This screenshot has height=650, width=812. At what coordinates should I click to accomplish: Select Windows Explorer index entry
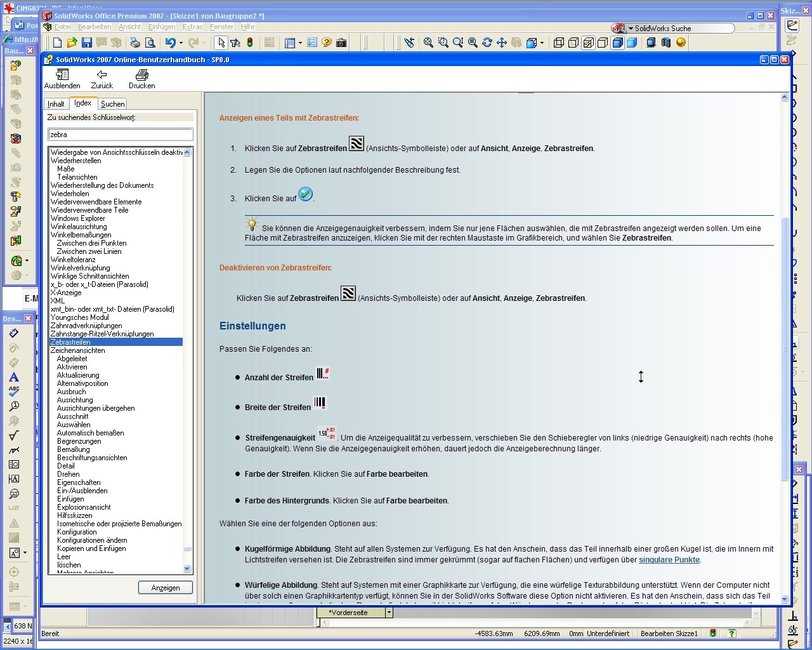coord(78,218)
